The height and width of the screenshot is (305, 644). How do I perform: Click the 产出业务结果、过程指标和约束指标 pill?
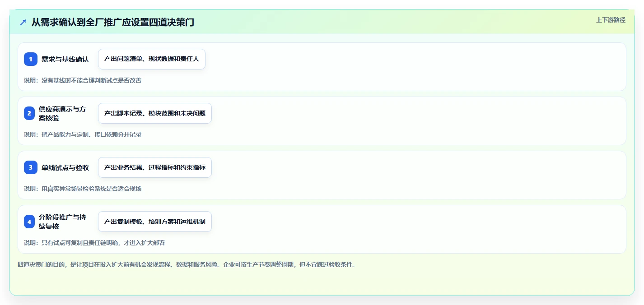155,167
